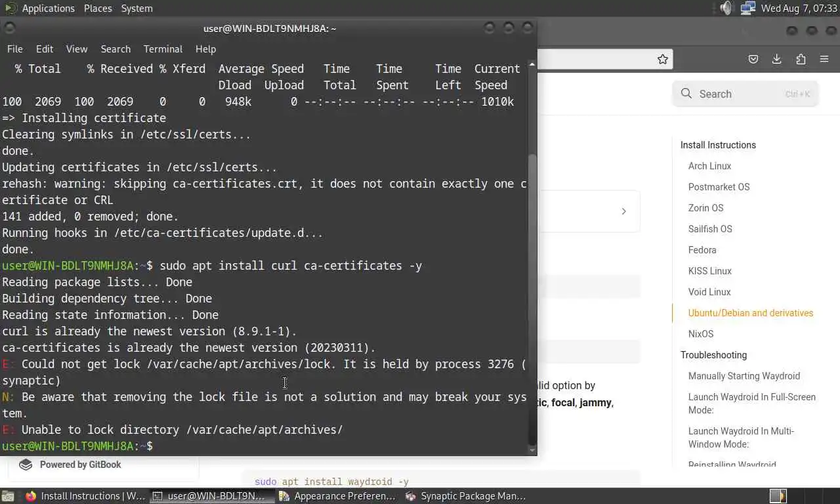Open the terminal Help menu

click(205, 49)
